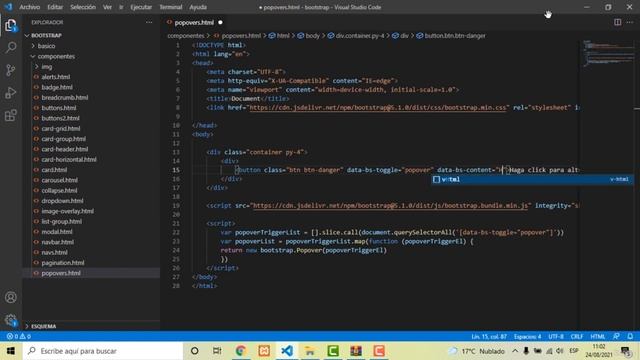Open the Search view icon
The height and width of the screenshot is (360, 640).
pyautogui.click(x=11, y=47)
